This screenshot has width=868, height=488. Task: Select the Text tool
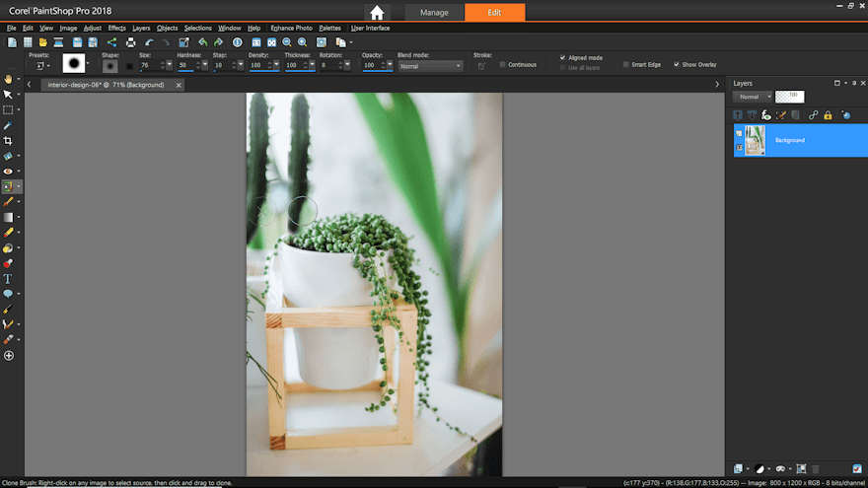tap(8, 279)
